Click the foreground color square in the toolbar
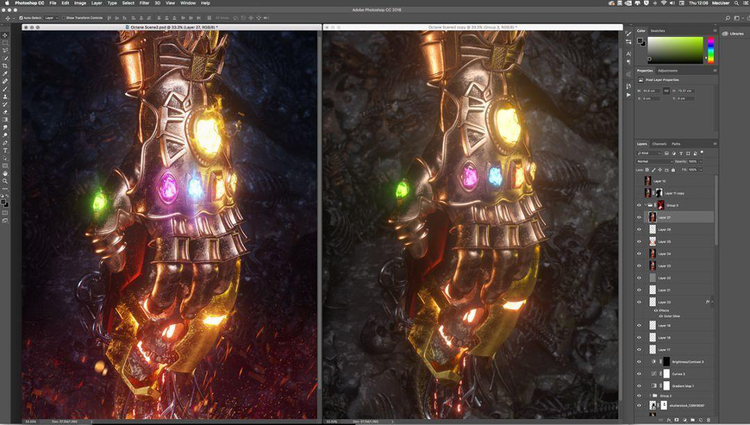Image resolution: width=750 pixels, height=425 pixels. pyautogui.click(x=4, y=203)
